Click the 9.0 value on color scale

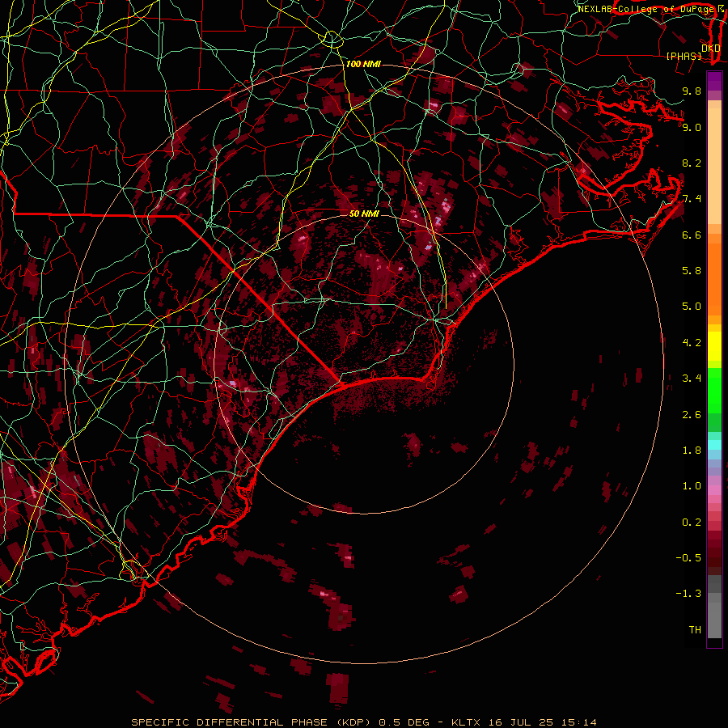(692, 127)
